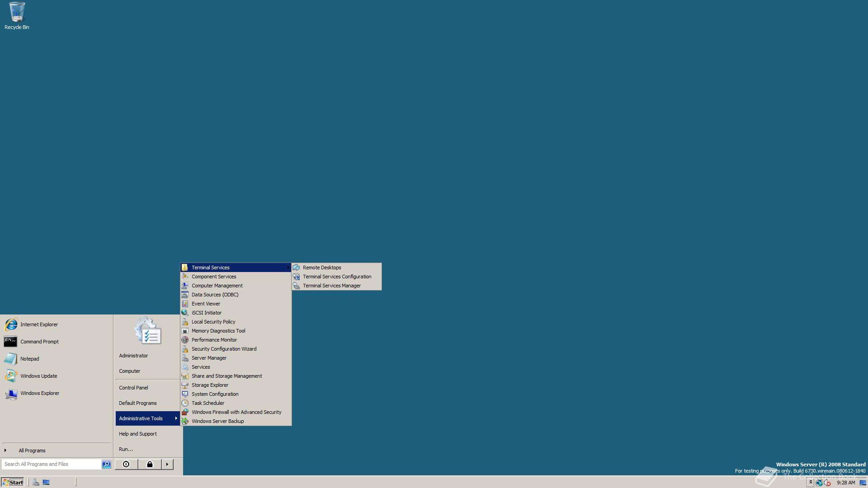Expand the Administrative Tools submenu arrow
The width and height of the screenshot is (868, 488).
[176, 418]
